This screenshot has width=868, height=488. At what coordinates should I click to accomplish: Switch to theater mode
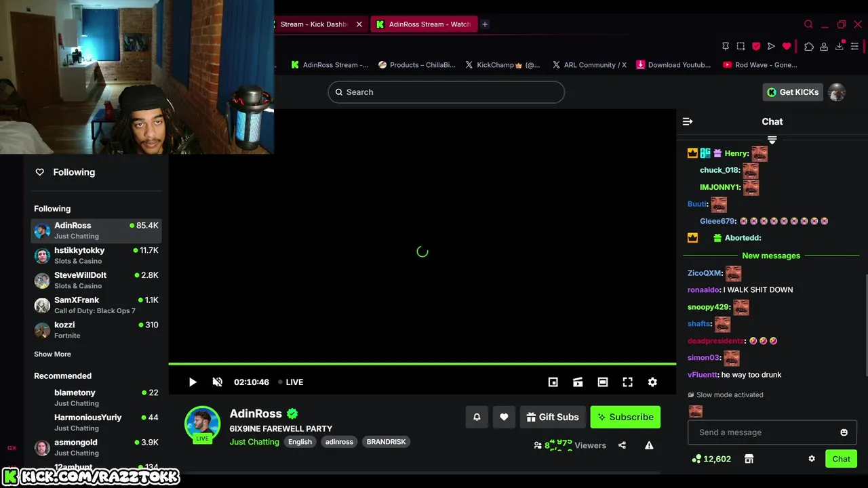[602, 382]
